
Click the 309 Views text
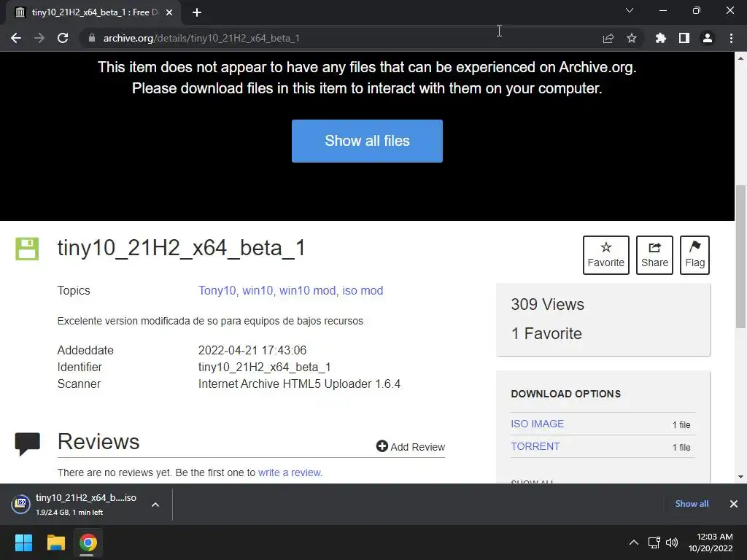coord(547,304)
